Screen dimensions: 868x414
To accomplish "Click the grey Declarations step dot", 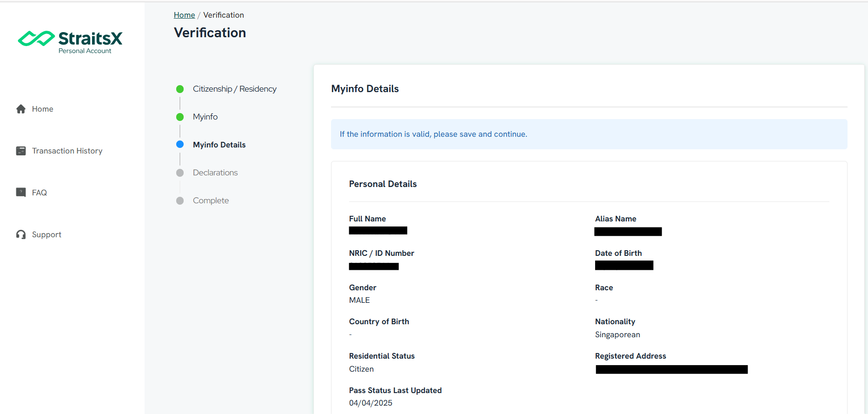I will (x=180, y=173).
